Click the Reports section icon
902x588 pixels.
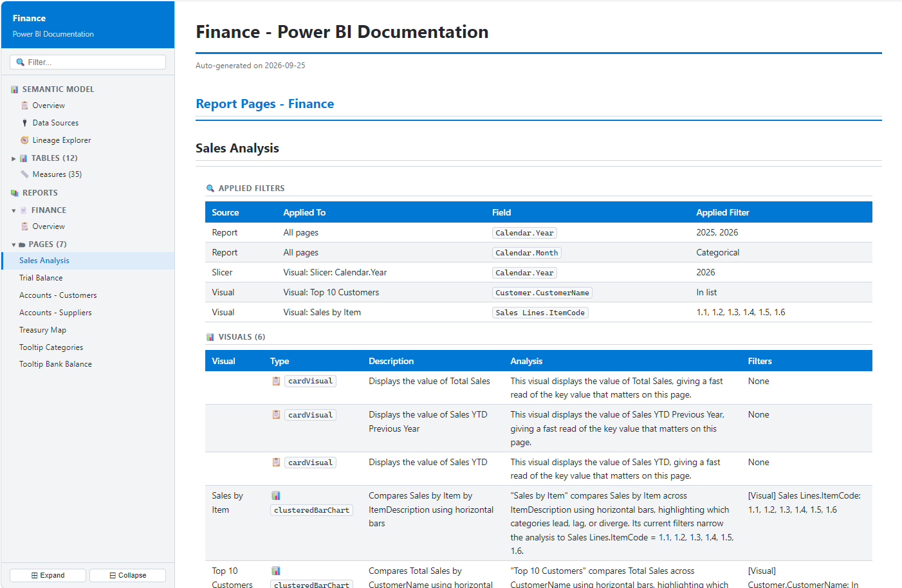click(15, 193)
